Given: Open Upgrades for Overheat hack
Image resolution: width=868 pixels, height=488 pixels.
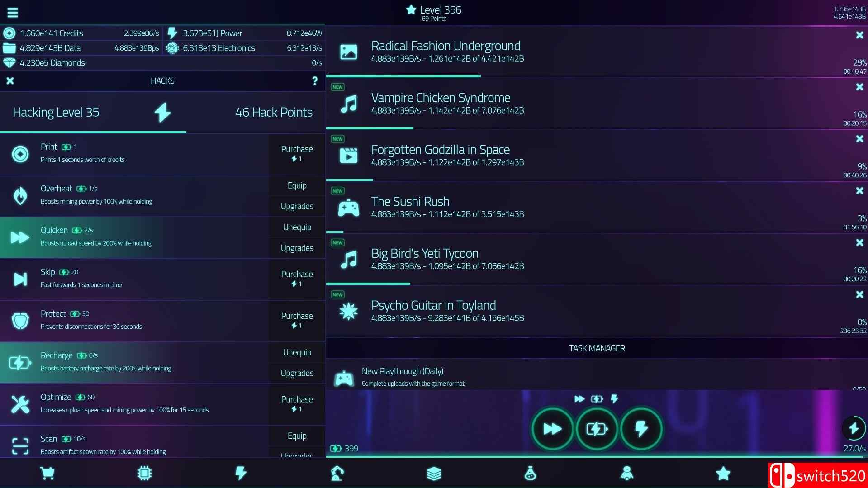Looking at the screenshot, I should pyautogui.click(x=297, y=206).
